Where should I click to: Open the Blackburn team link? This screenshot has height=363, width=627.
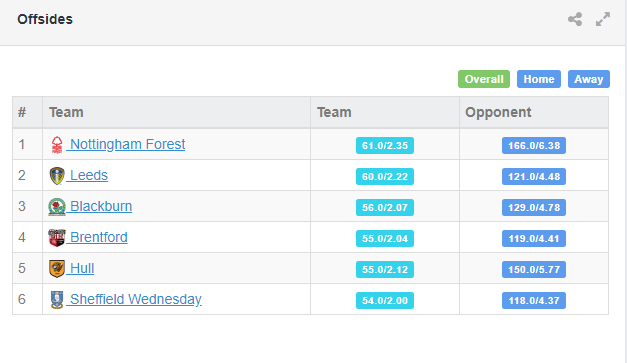(100, 206)
